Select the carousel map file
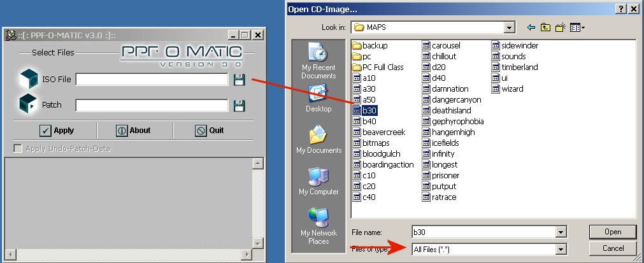This screenshot has width=644, height=263. (441, 46)
